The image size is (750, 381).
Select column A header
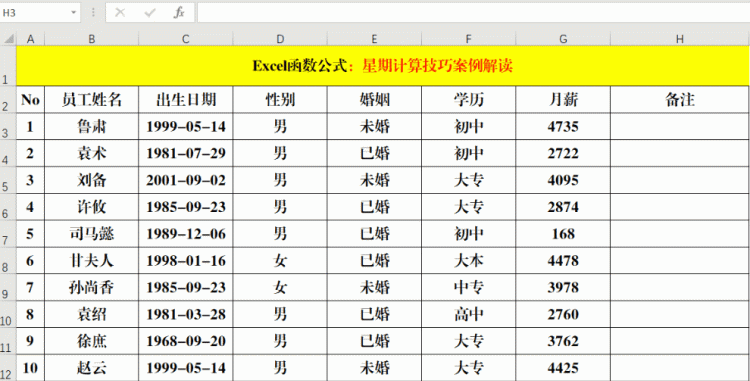(31, 39)
